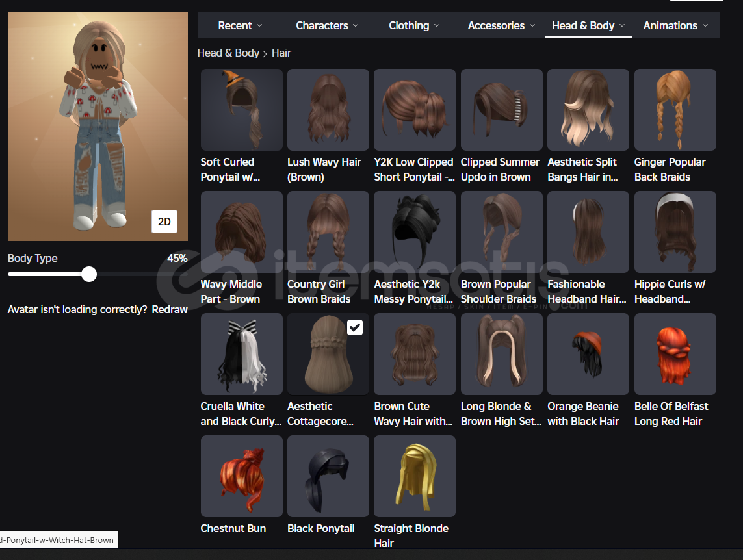Pick the Belle Of Belfast Long Red Hair

[x=675, y=354]
